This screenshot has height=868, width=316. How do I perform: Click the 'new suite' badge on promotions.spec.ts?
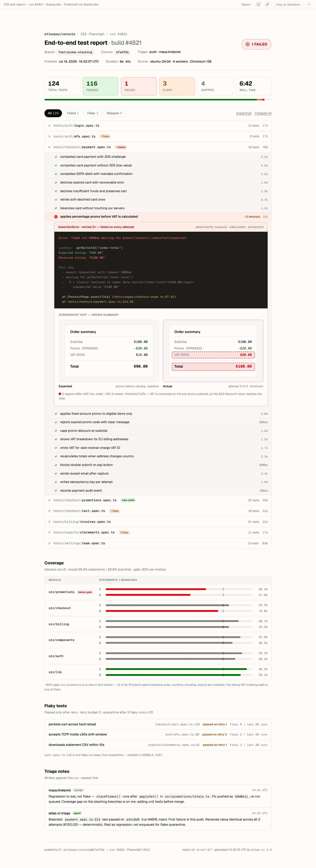coord(128,500)
